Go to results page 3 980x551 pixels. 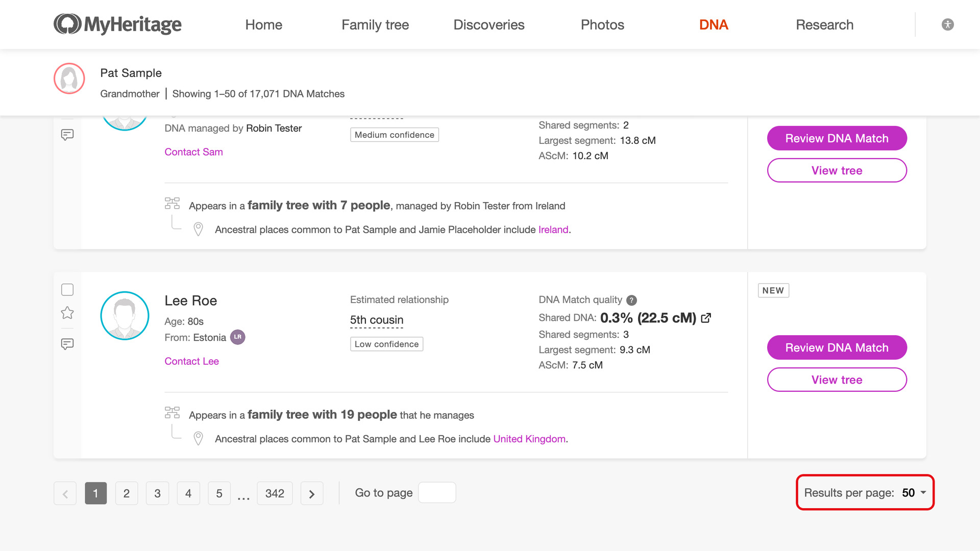click(x=157, y=493)
